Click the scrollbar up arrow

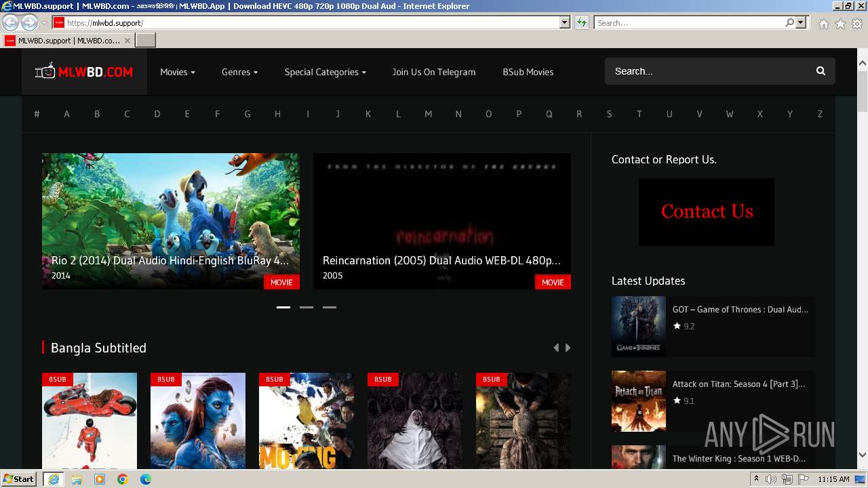(x=863, y=64)
